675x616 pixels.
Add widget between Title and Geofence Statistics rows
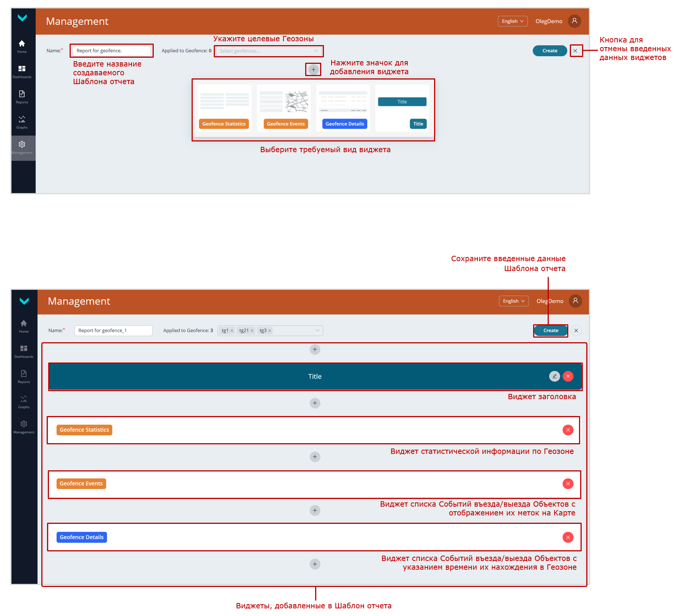tap(315, 403)
